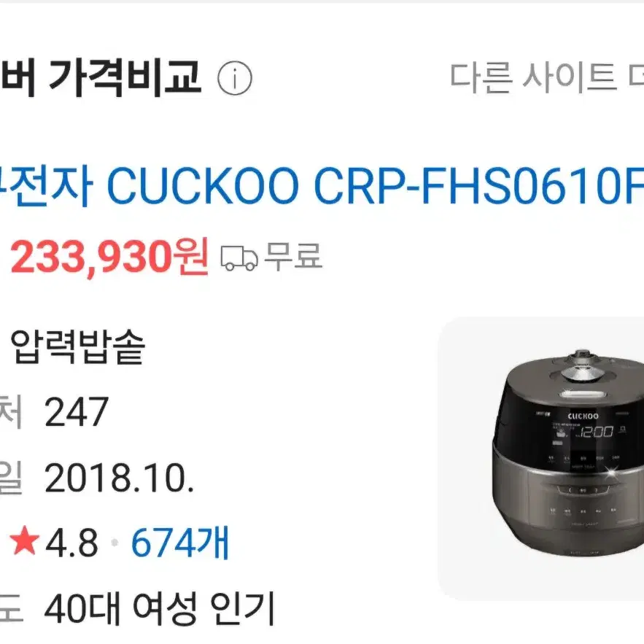Select the 압력밥솥 category text

click(x=77, y=347)
